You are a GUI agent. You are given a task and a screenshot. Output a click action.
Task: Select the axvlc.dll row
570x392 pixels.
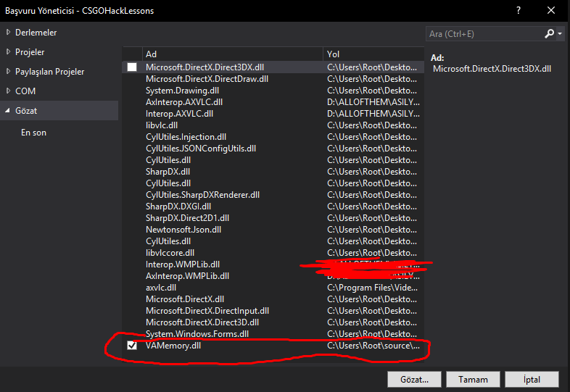click(273, 288)
